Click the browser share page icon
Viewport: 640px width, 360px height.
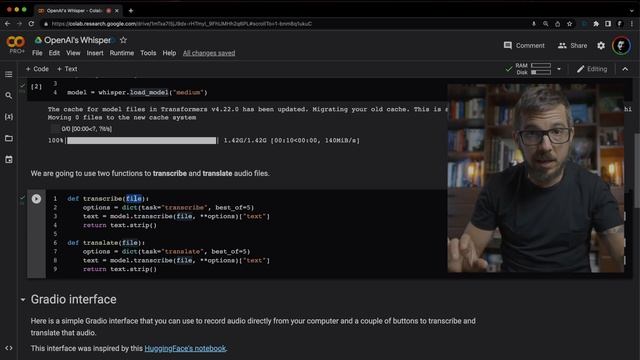(557, 24)
